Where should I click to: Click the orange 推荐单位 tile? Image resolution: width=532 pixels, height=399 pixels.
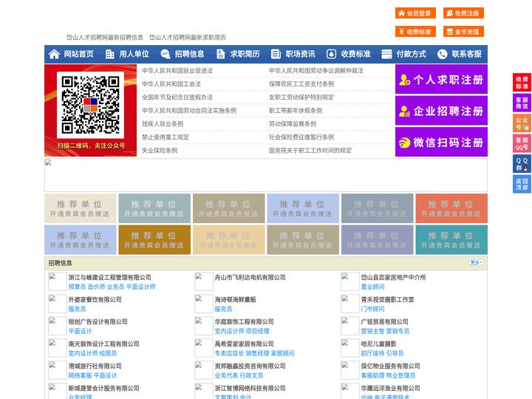[x=451, y=208]
